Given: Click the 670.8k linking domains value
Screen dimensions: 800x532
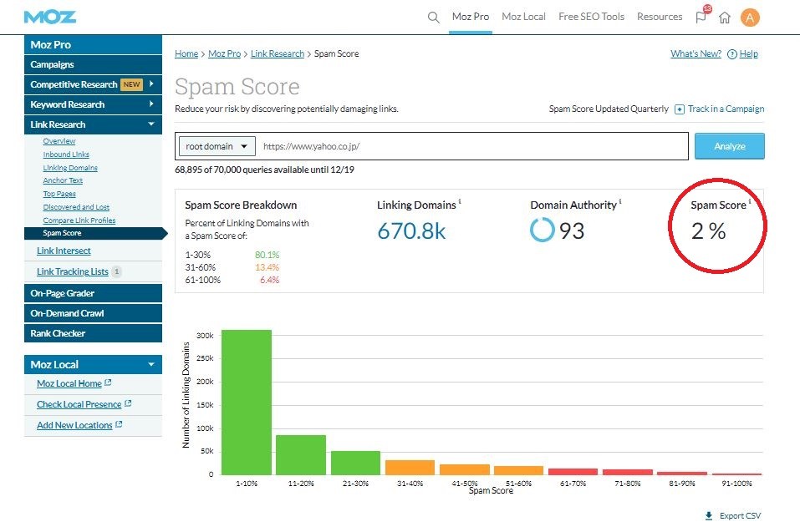Looking at the screenshot, I should [411, 231].
